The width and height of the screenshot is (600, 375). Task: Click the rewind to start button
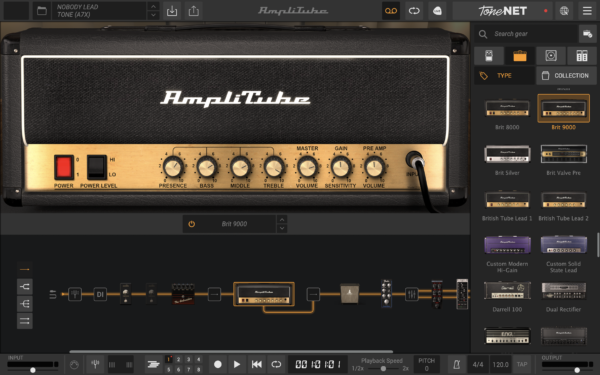click(256, 364)
